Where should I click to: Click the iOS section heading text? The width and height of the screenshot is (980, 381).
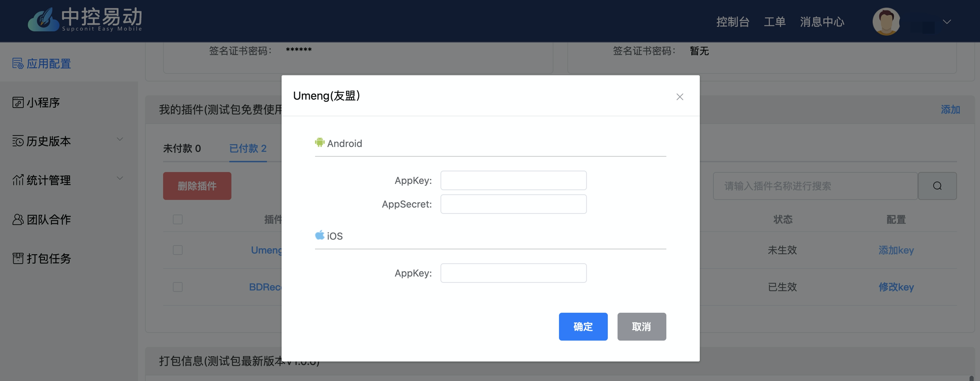pos(335,236)
